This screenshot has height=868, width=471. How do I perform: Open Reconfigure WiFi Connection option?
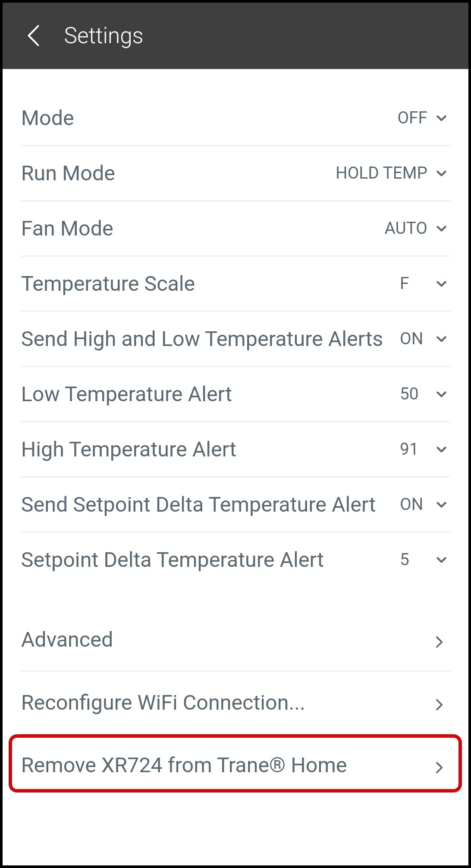click(163, 703)
